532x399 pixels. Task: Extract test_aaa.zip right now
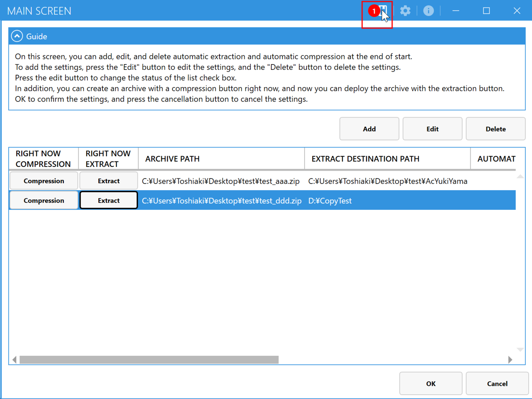point(109,181)
